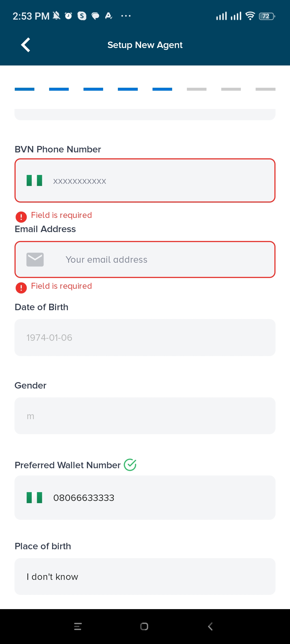Tap the last gray progress step indicator

coord(265,89)
